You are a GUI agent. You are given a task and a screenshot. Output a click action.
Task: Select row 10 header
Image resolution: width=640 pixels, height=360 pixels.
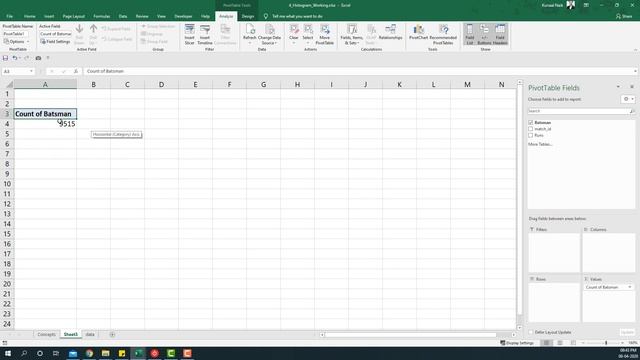(x=7, y=184)
